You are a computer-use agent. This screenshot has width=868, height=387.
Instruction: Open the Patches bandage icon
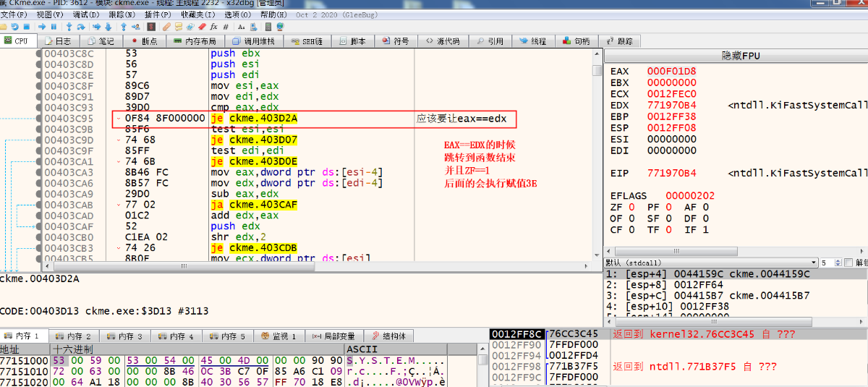click(166, 27)
